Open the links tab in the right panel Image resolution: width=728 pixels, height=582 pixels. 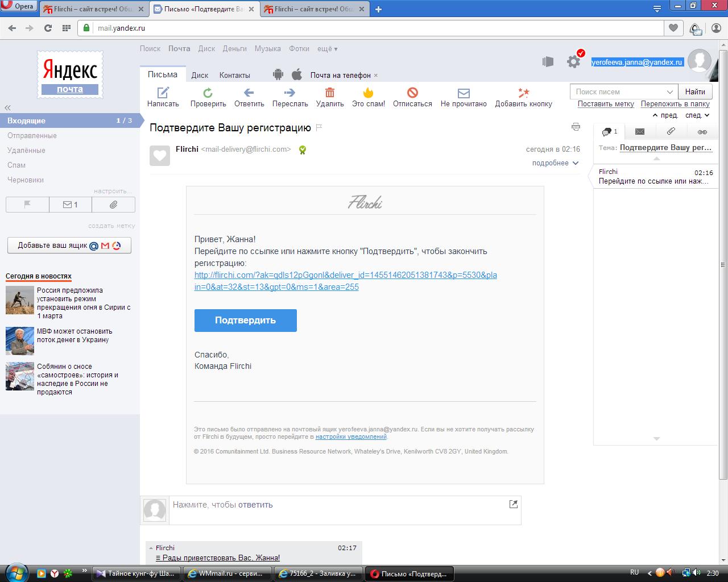click(x=702, y=132)
